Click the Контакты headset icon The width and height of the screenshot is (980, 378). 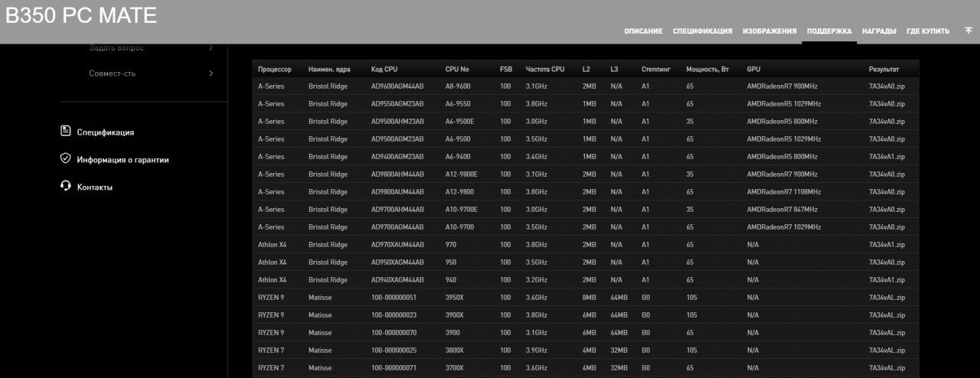(x=66, y=186)
